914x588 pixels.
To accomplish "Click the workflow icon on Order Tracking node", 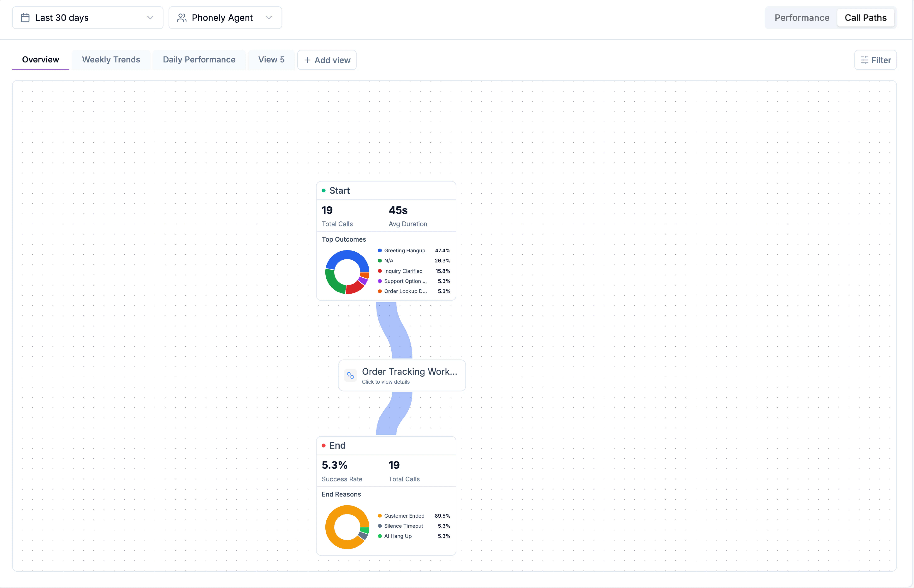I will [x=350, y=376].
